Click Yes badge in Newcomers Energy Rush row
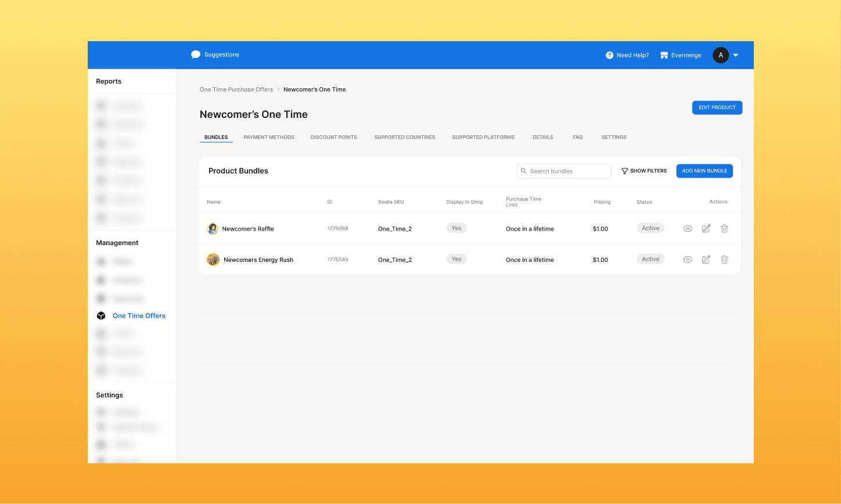The image size is (841, 504). point(457,259)
